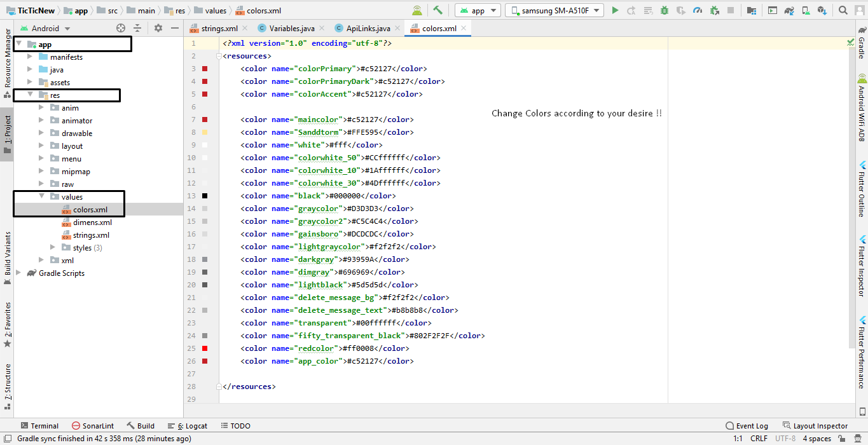Select dimens.xml in the project tree
Viewport: 868px width, 445px height.
pos(92,222)
